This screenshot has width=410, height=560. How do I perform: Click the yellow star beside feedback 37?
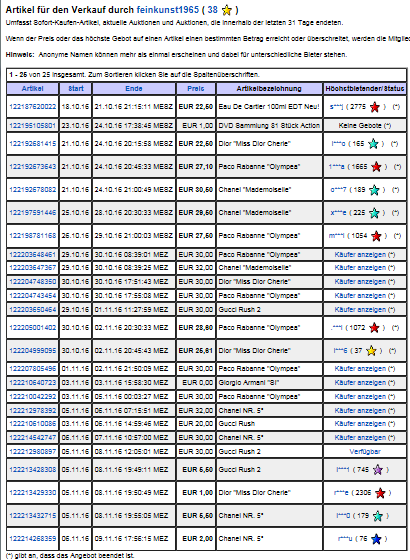371,351
